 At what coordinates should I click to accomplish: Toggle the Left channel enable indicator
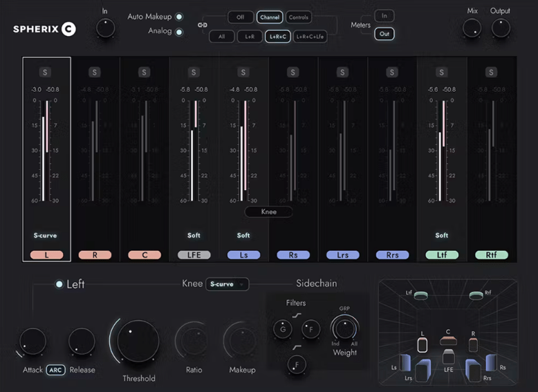pyautogui.click(x=59, y=284)
